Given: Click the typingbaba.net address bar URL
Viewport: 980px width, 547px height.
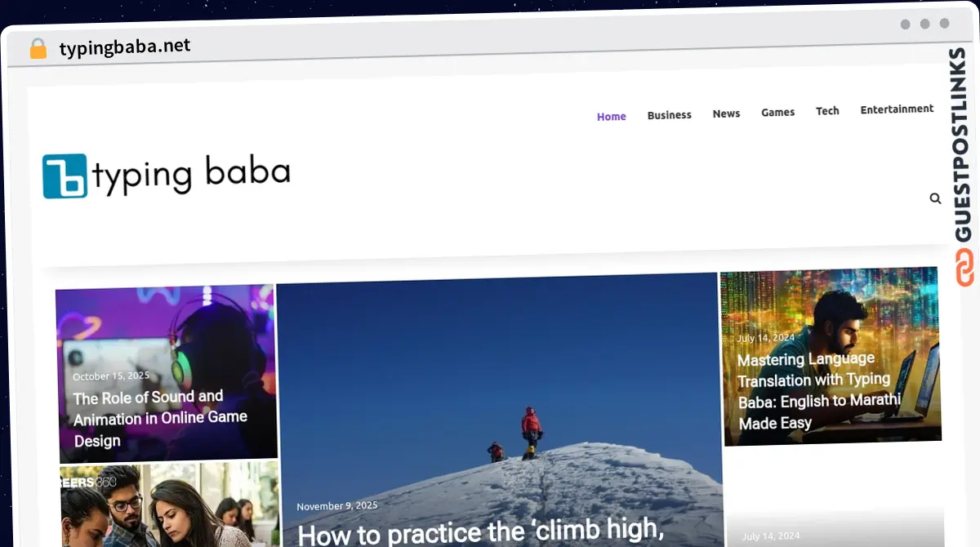Looking at the screenshot, I should click(x=125, y=47).
